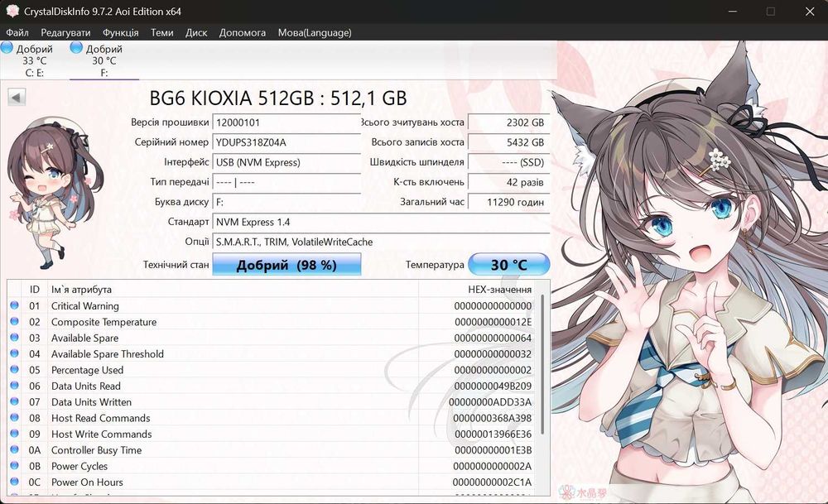Click the previous disk arrow button
The image size is (828, 504).
pyautogui.click(x=17, y=97)
